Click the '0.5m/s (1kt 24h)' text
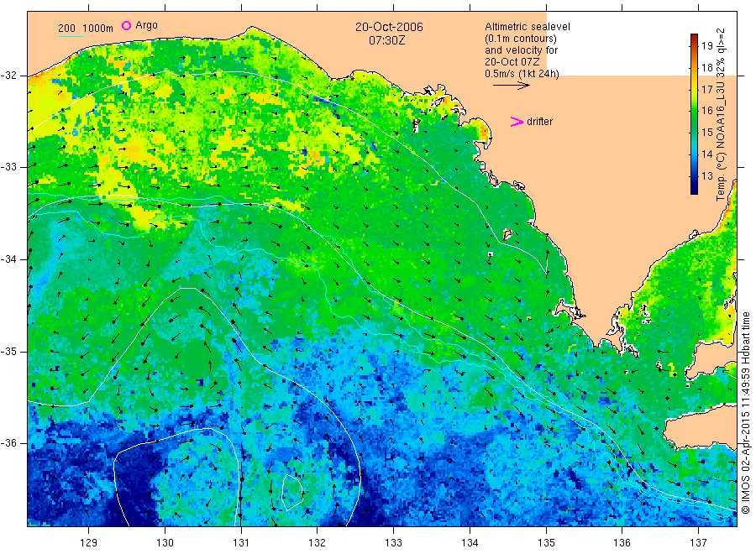Viewport: 756px width, 554px height. click(522, 74)
